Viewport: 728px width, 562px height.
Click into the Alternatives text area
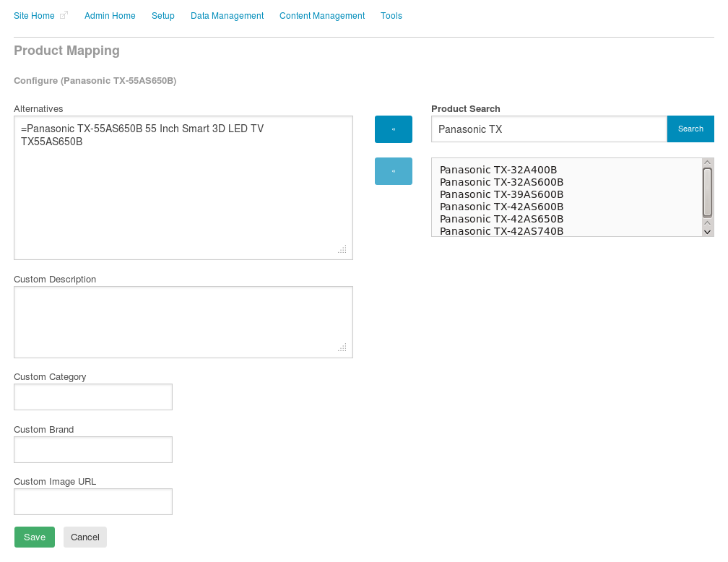(x=183, y=188)
